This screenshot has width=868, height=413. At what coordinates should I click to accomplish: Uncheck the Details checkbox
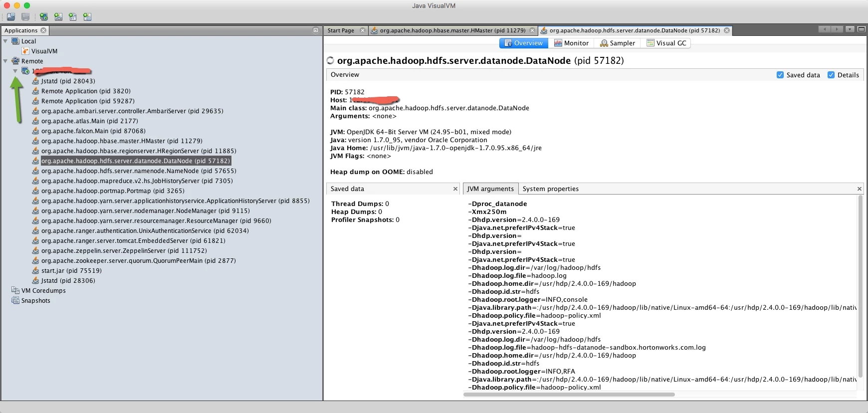[x=831, y=75]
